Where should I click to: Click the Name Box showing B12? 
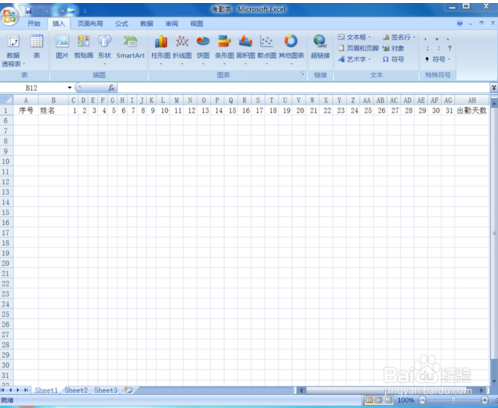[x=32, y=88]
